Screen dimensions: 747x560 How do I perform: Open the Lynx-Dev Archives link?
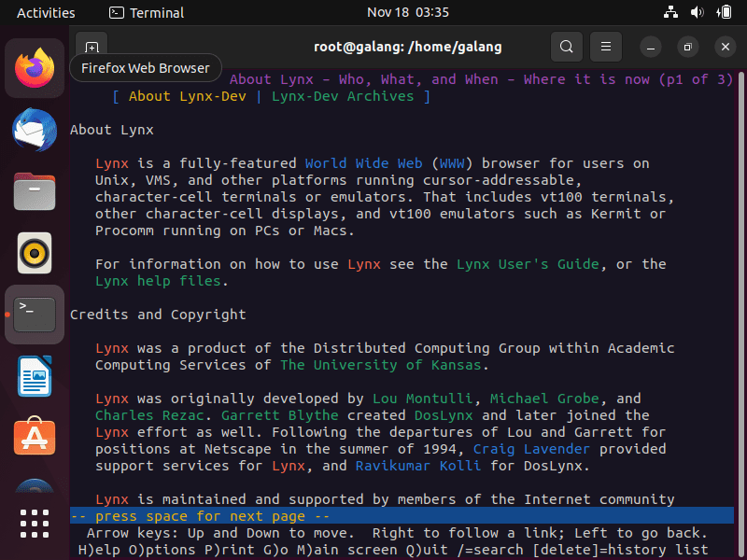343,96
